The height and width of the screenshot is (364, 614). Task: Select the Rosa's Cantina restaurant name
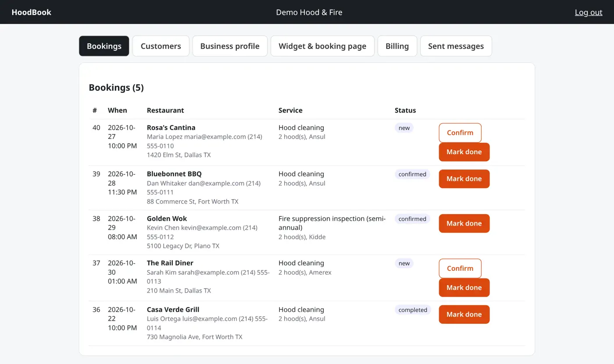[171, 127]
